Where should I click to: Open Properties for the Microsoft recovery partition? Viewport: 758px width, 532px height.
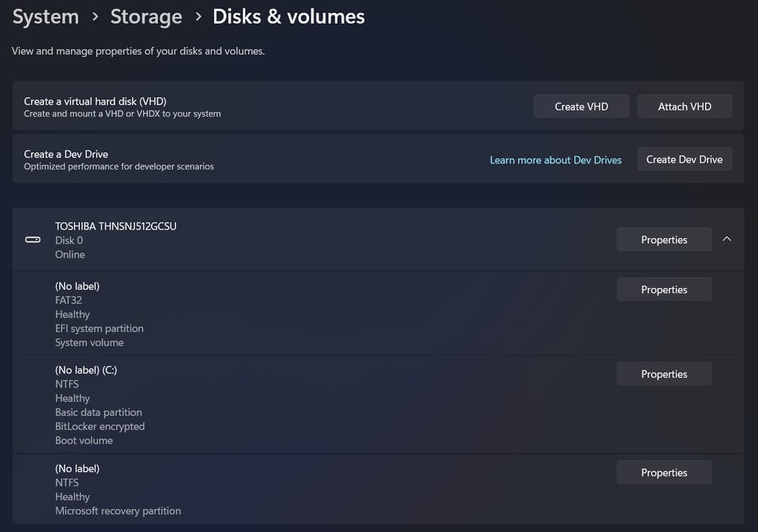664,473
